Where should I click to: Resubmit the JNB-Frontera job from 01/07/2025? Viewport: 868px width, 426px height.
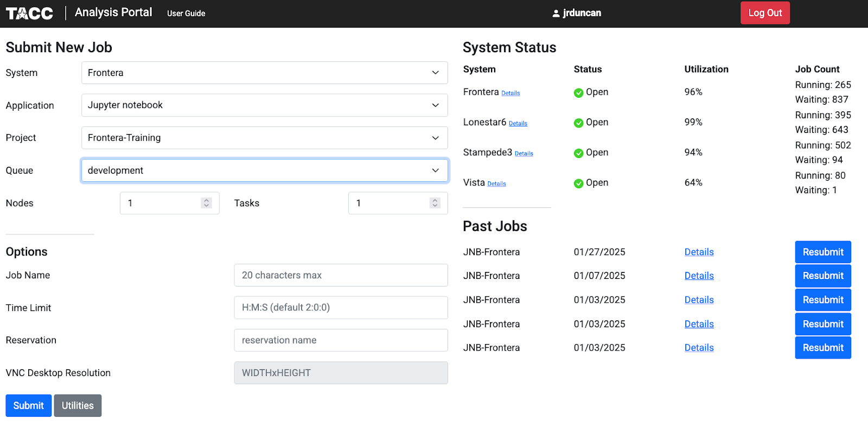click(823, 276)
